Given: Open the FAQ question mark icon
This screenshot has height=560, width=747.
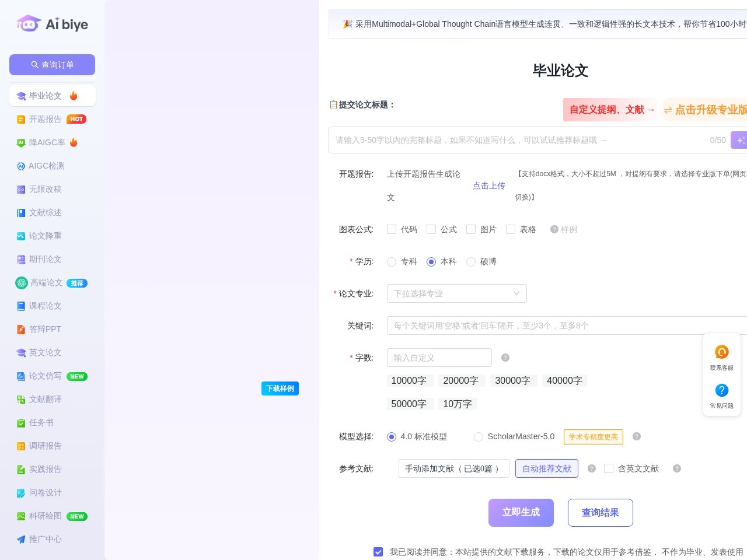Looking at the screenshot, I should coord(722,390).
